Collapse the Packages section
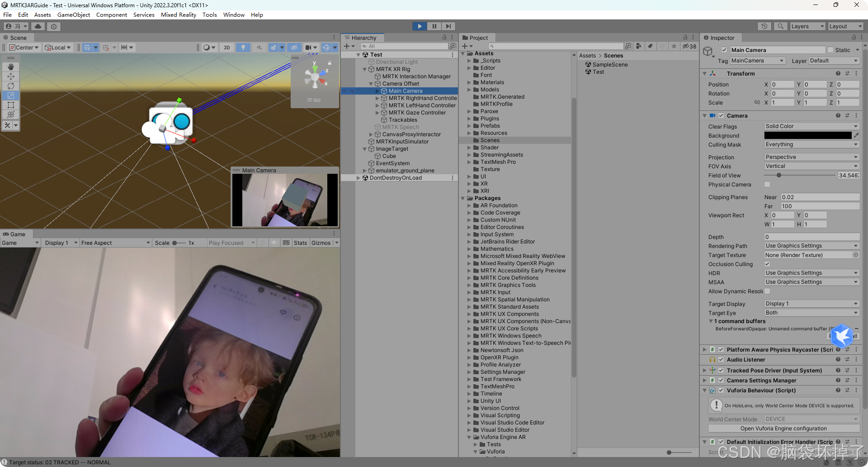The image size is (868, 467). [463, 198]
